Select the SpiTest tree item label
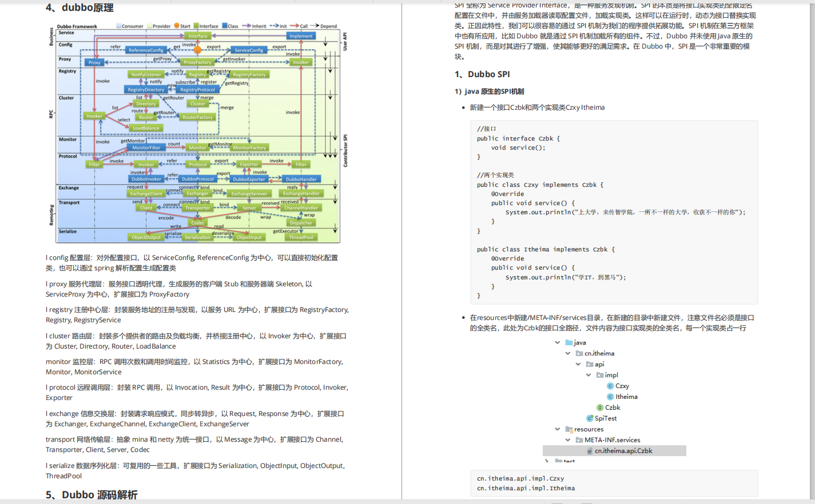The image size is (815, 504). (606, 419)
